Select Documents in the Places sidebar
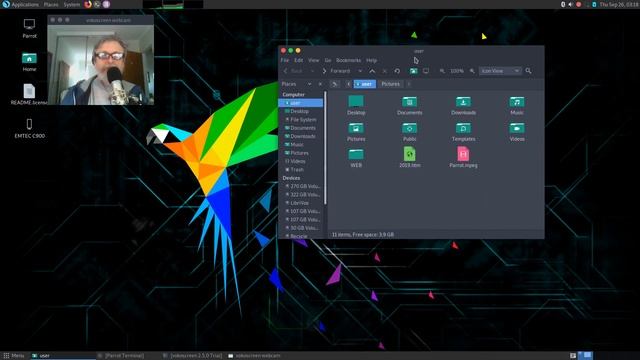The image size is (640, 360). coord(301,128)
